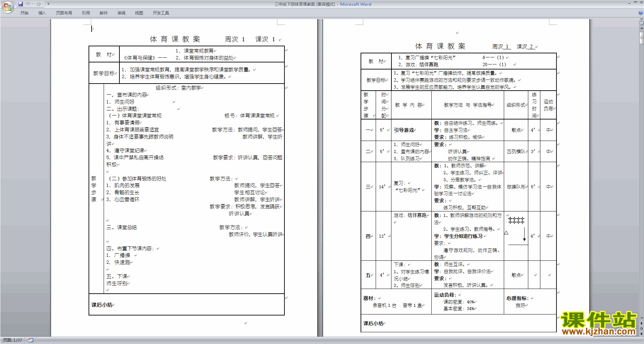The width and height of the screenshot is (644, 344).
Task: Click page 1 title 体育课教案
Action: pos(175,39)
